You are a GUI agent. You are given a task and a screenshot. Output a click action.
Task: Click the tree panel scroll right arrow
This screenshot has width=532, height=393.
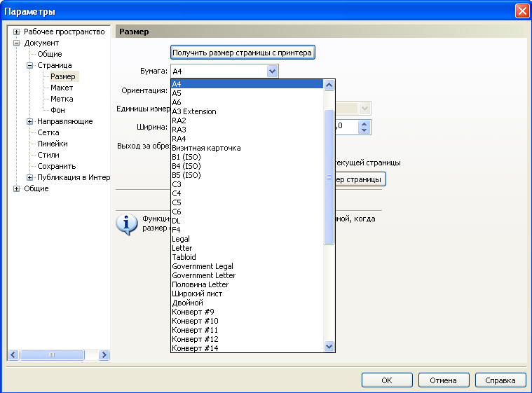pyautogui.click(x=104, y=355)
